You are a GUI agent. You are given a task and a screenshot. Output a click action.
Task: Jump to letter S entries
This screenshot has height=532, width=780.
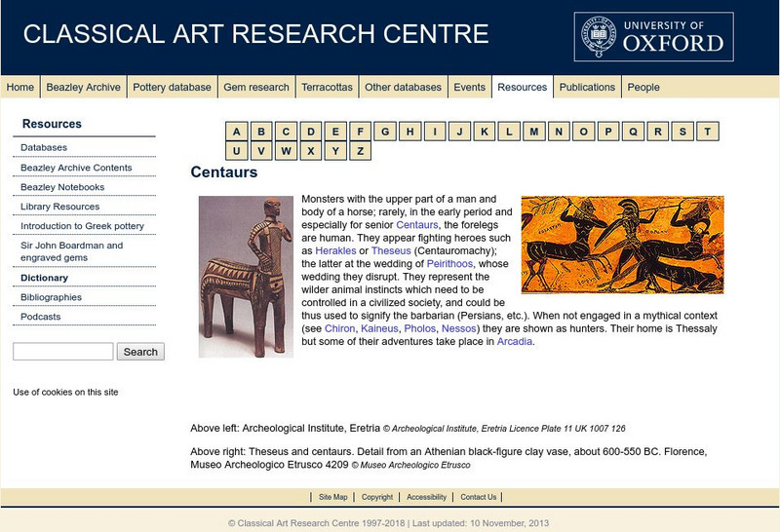coord(682,132)
